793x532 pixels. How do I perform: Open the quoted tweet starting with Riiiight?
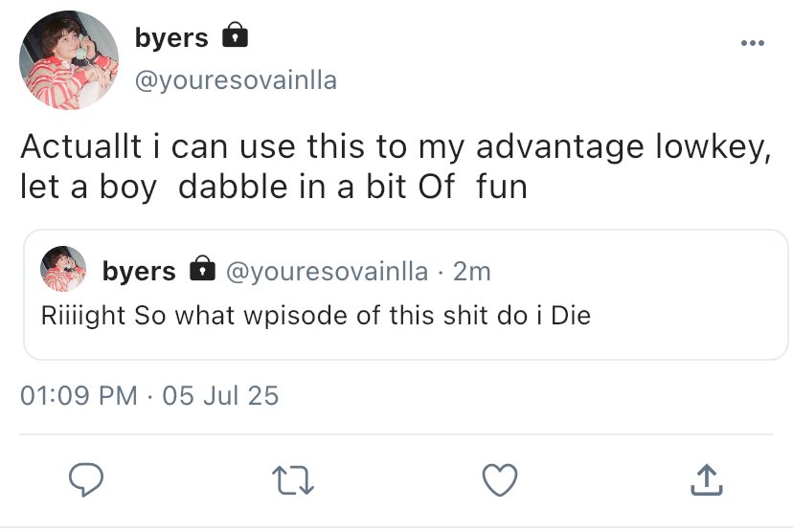(316, 314)
